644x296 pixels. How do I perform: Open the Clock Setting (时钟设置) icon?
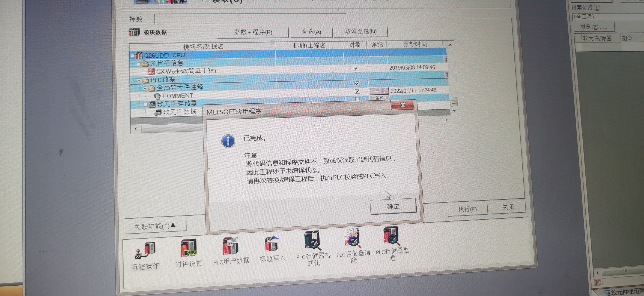tap(188, 248)
